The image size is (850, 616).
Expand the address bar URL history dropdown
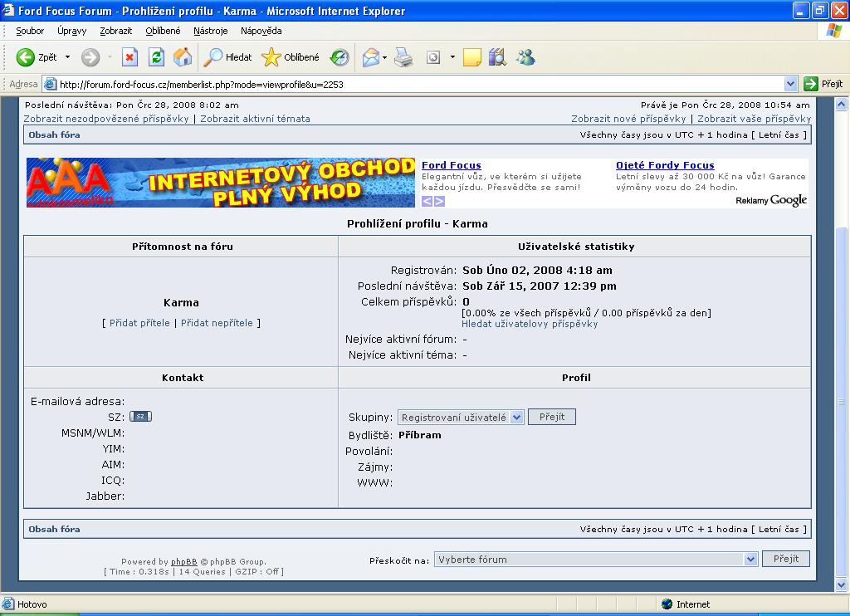coord(790,84)
